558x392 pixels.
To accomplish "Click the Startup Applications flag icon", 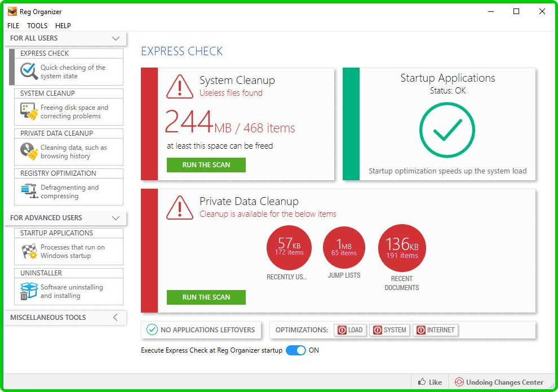I will (29, 251).
